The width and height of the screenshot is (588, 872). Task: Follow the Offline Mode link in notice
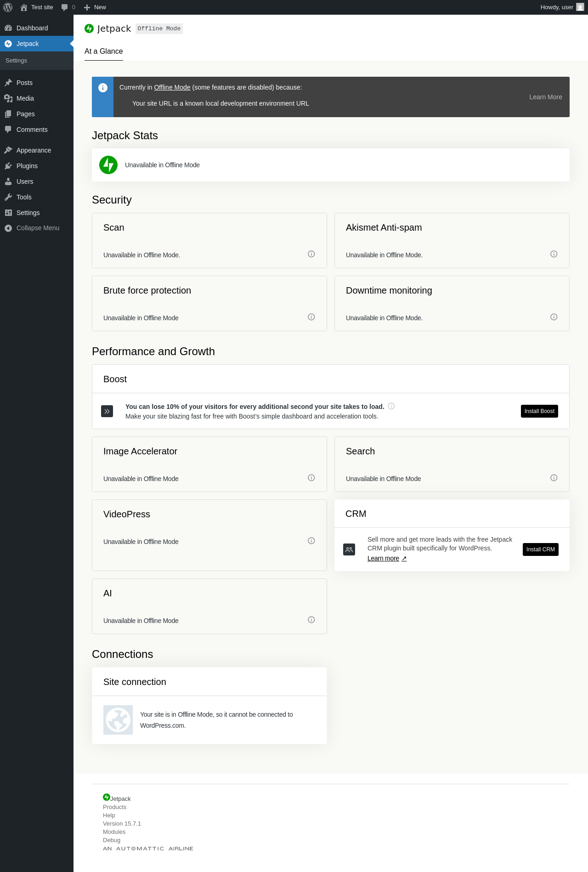172,87
